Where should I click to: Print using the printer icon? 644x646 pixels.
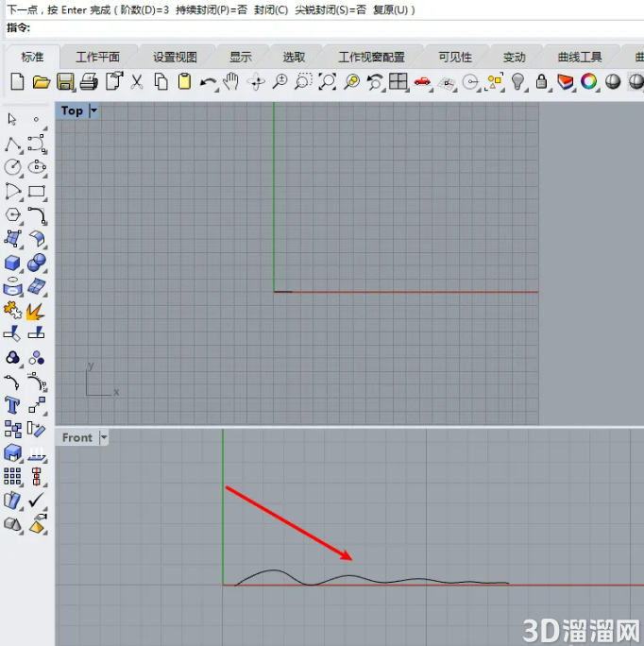(89, 81)
